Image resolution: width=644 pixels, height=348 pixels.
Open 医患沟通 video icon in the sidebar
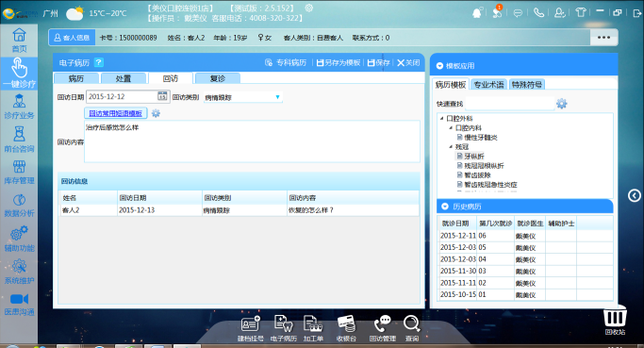[x=19, y=305]
